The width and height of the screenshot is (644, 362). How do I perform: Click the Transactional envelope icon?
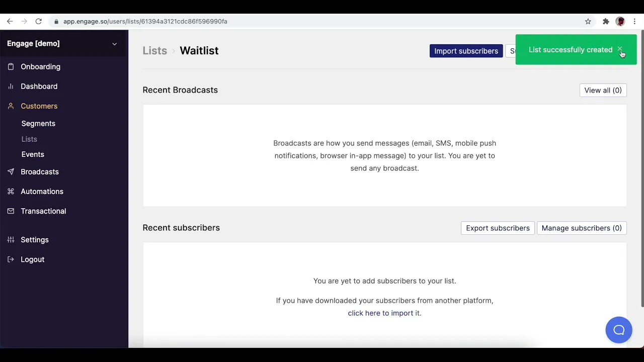click(11, 211)
